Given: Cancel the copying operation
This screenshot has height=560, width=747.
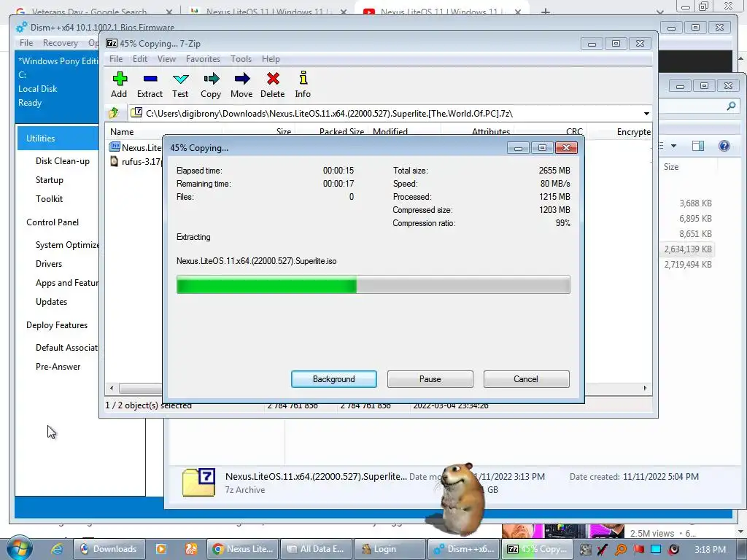Looking at the screenshot, I should [x=526, y=379].
